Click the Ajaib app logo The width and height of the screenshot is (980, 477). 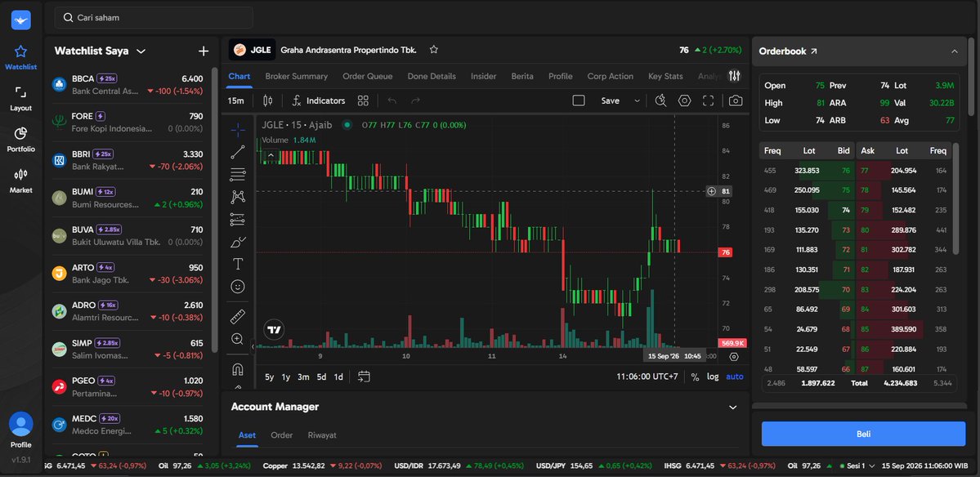[x=20, y=20]
